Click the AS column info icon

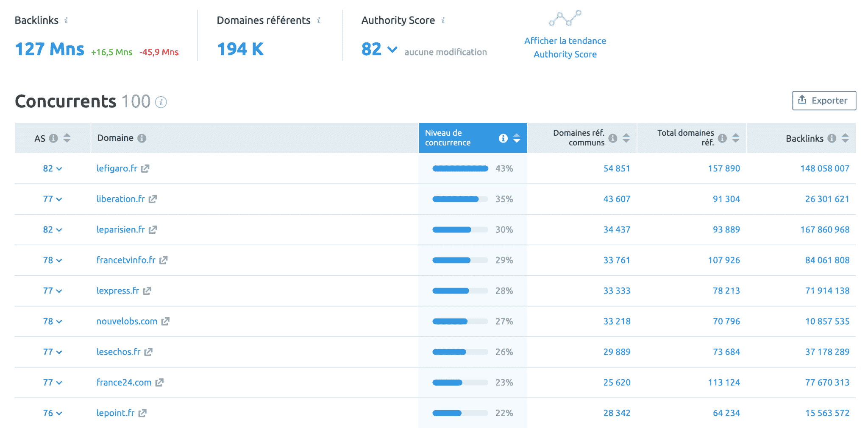(53, 138)
